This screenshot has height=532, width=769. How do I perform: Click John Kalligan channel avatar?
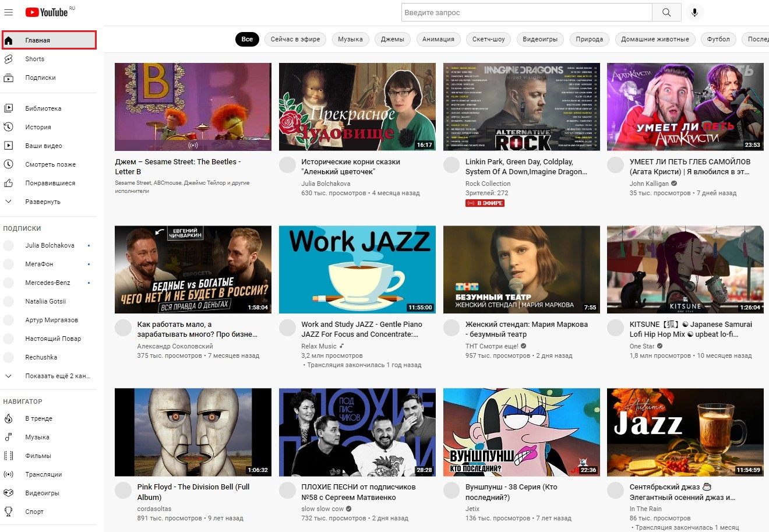tap(615, 165)
